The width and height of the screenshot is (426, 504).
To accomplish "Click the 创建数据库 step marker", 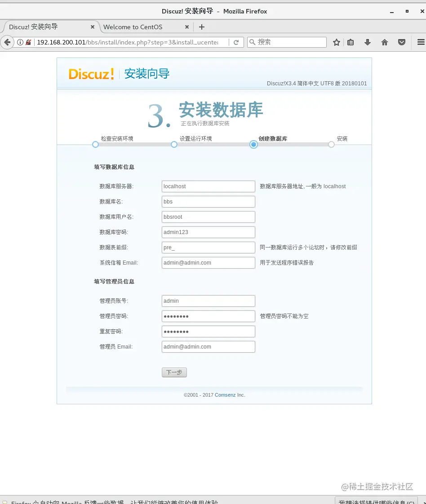I will 253,144.
